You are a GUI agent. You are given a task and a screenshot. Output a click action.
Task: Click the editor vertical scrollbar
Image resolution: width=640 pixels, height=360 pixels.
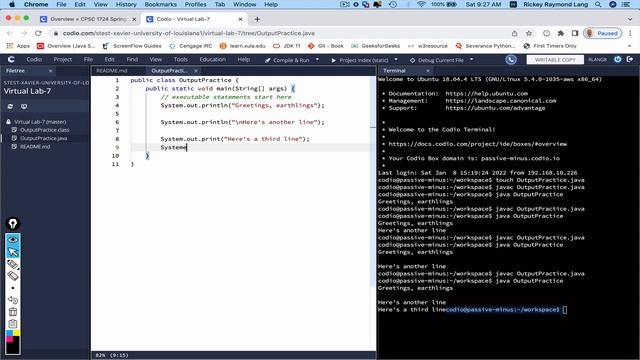(373, 180)
